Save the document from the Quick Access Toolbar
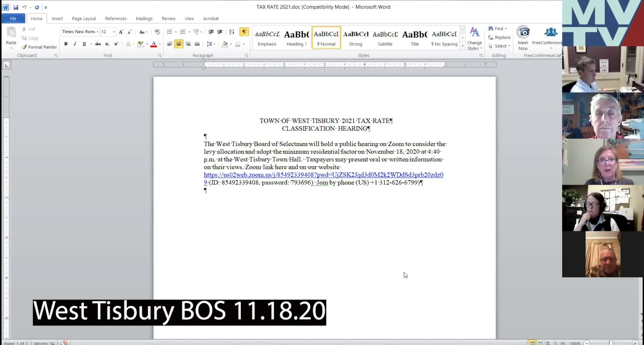Viewport: 644px width, 345px height. coord(16,7)
